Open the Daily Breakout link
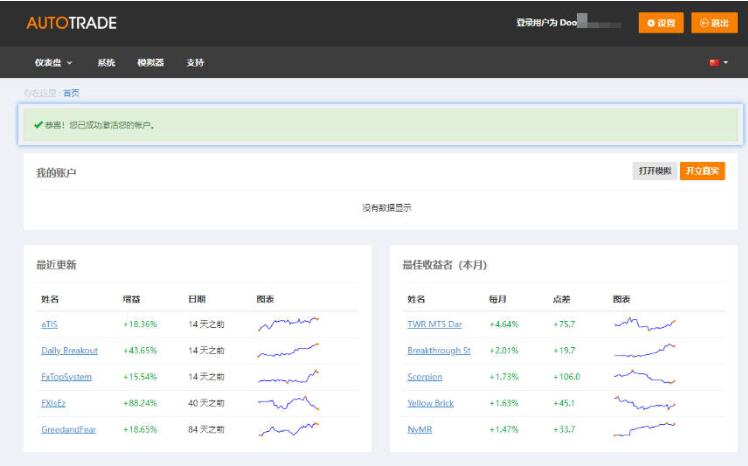Screen dimensions: 748x466 pyautogui.click(x=69, y=351)
